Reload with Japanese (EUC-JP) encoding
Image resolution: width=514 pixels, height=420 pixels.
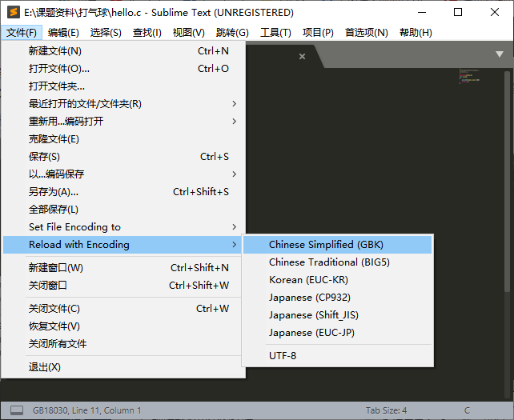[337, 333]
